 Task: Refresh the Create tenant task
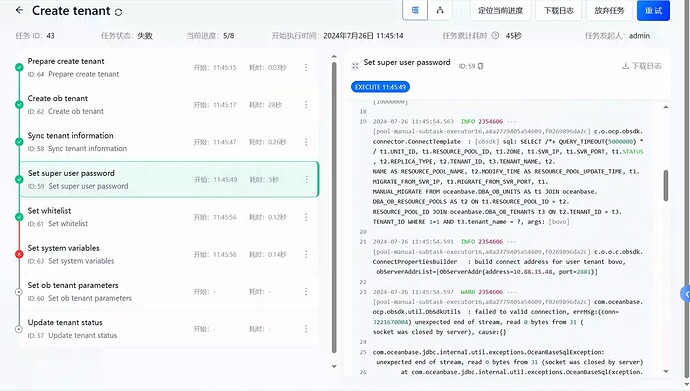(118, 12)
